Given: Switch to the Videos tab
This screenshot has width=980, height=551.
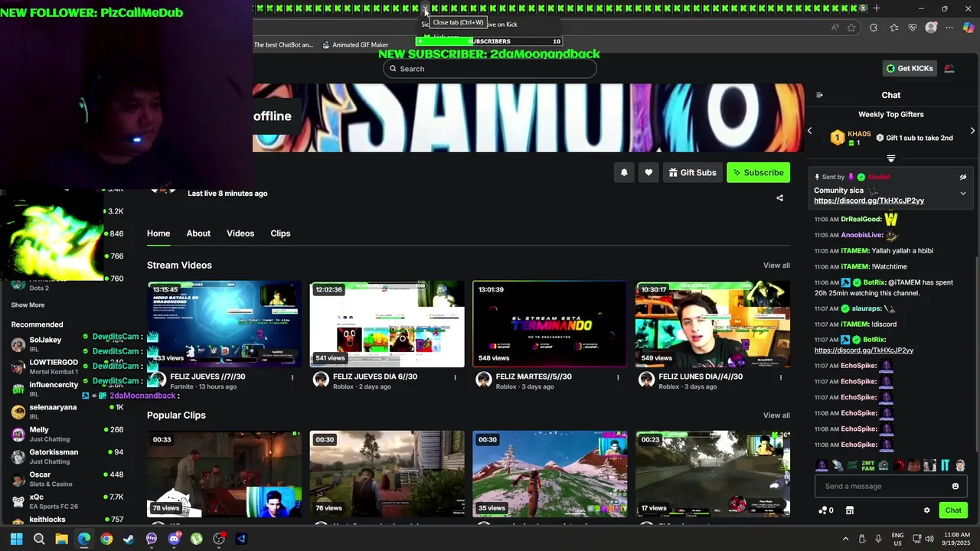Looking at the screenshot, I should tap(240, 233).
